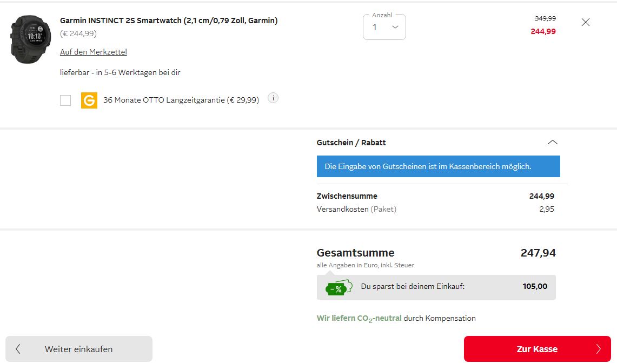Click the Gesamtsumme value 247,94
This screenshot has width=617, height=364.
(x=538, y=253)
